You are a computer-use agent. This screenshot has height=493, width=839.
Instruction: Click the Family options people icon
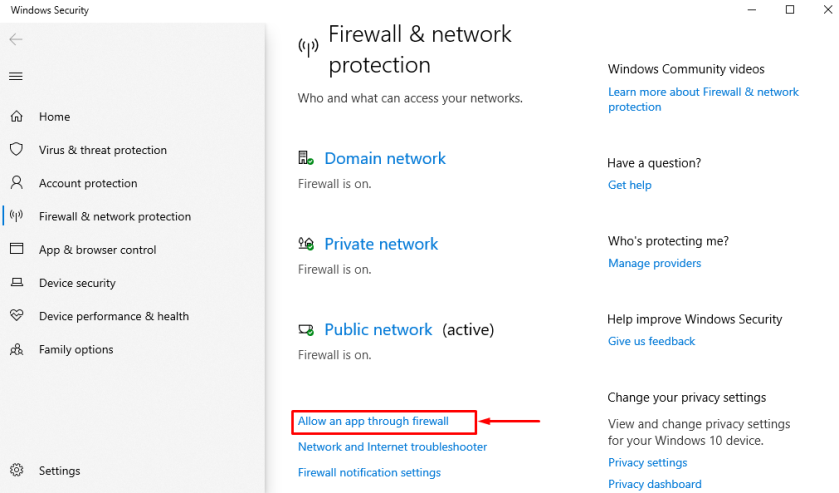[x=16, y=349]
